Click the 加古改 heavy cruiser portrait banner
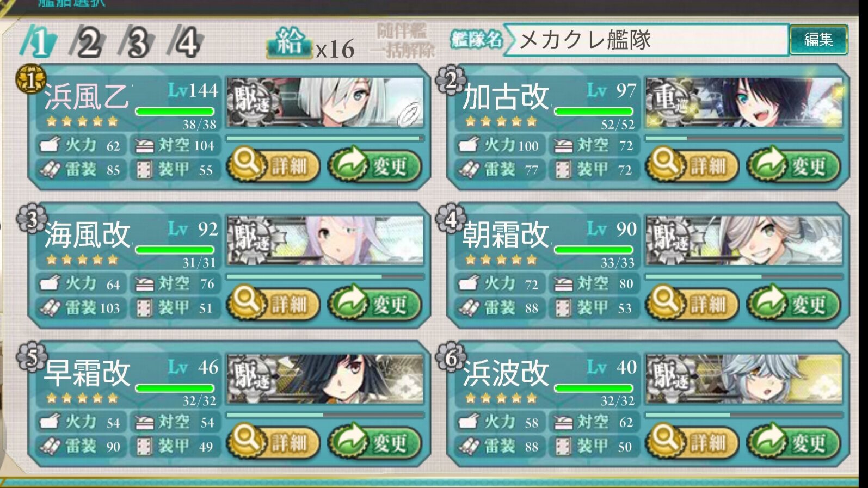 click(x=744, y=102)
